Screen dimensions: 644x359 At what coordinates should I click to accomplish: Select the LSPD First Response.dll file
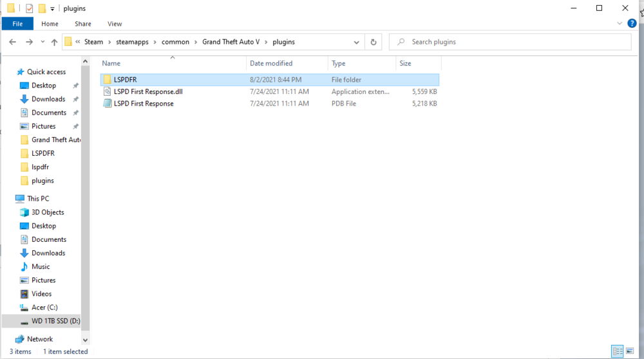click(x=148, y=91)
